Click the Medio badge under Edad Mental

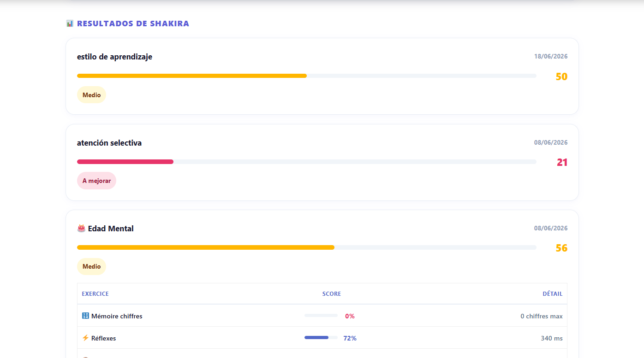click(91, 266)
